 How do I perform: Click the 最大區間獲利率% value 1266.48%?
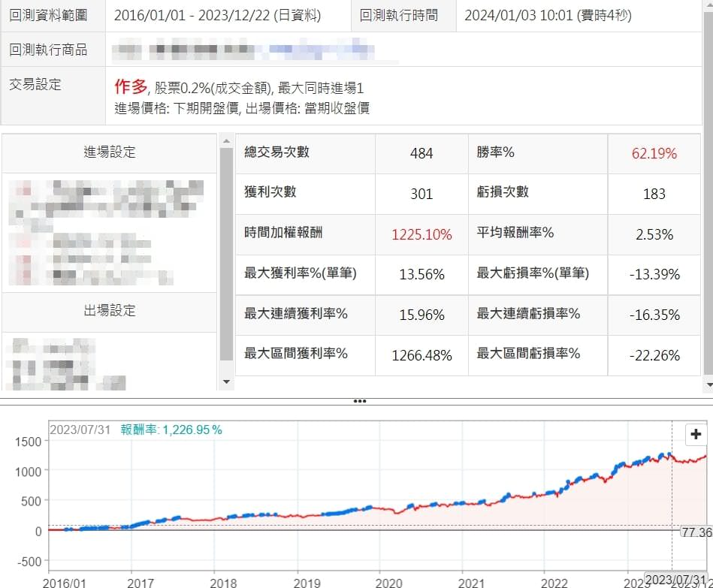[421, 355]
